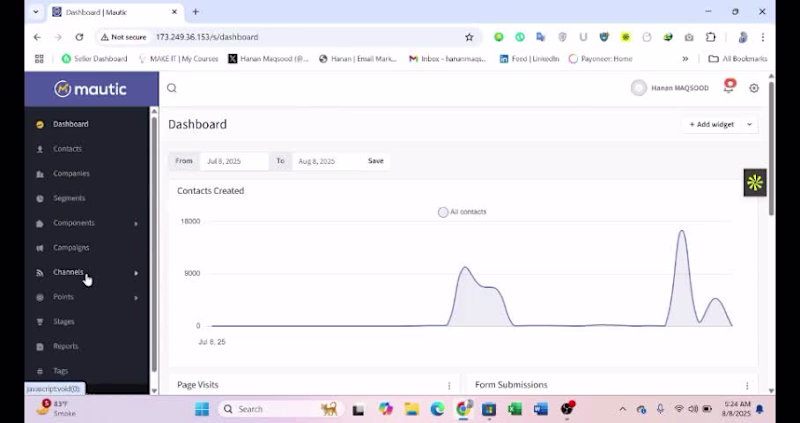Screen dimensions: 800x423
Task: Click the To date field
Action: coord(325,161)
